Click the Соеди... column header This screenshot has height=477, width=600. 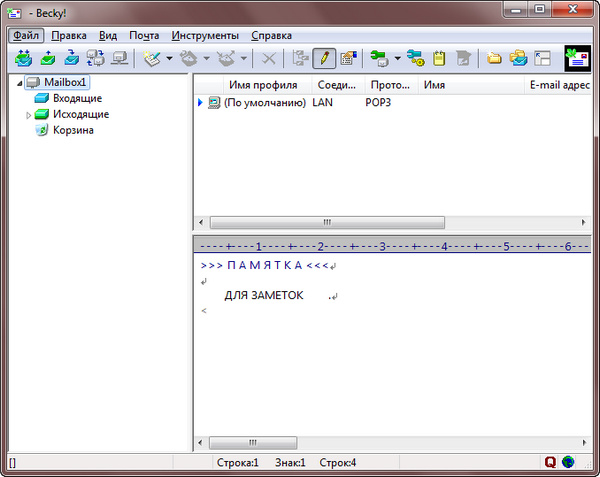coord(337,85)
